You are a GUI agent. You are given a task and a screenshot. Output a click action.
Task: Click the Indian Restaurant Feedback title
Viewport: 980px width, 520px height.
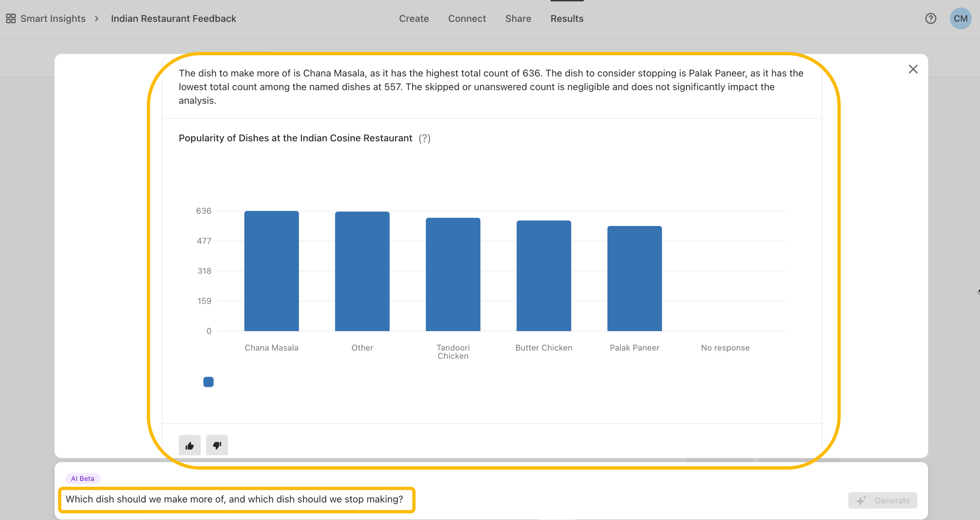[173, 18]
